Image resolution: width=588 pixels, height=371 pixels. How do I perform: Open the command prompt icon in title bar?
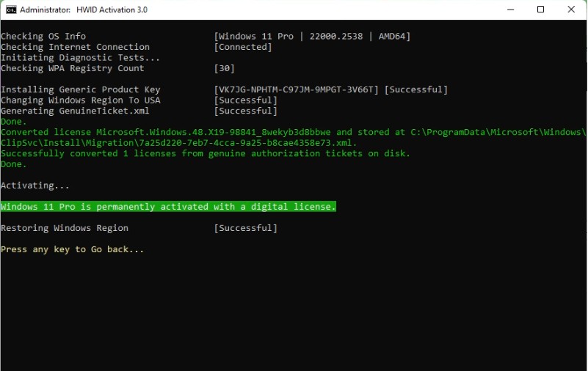pyautogui.click(x=11, y=10)
